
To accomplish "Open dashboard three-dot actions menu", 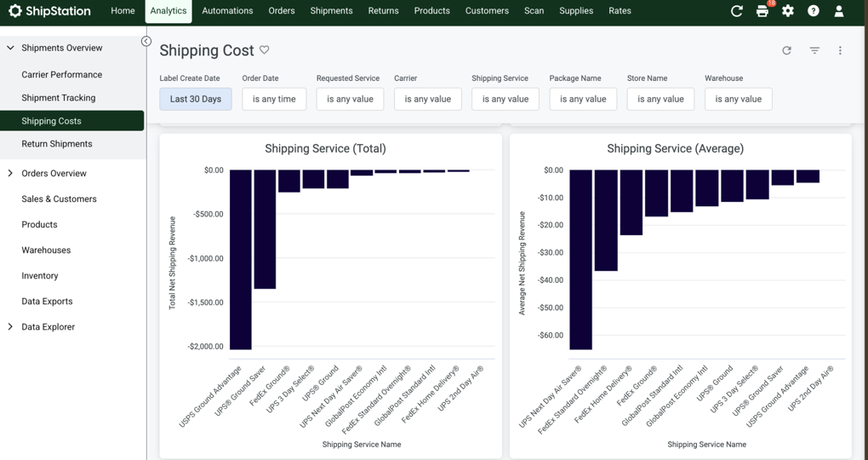I will [840, 50].
